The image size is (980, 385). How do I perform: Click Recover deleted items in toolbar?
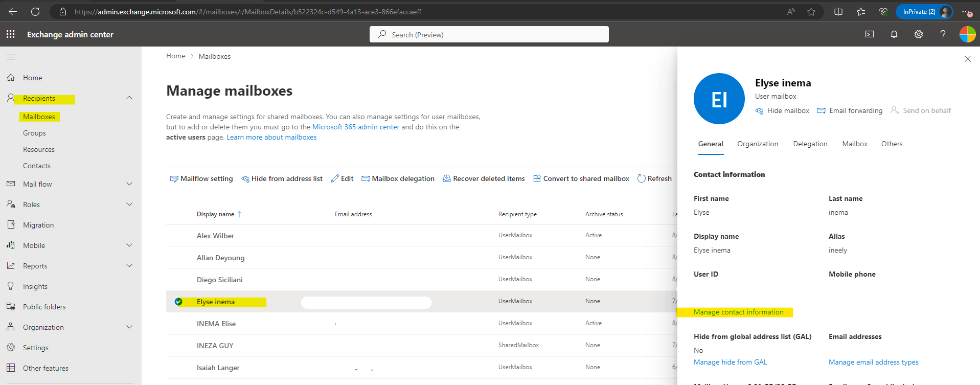point(484,178)
